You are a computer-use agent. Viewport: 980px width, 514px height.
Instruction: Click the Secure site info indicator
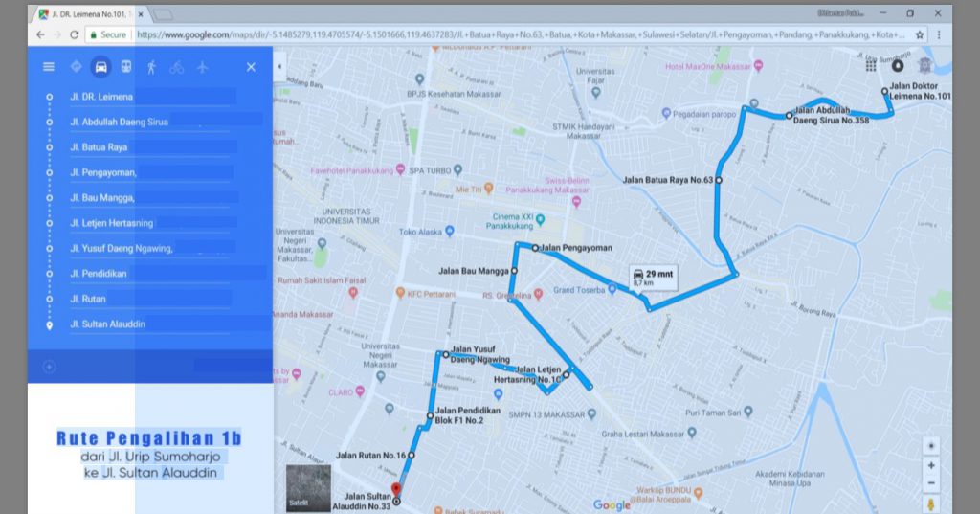[x=108, y=35]
